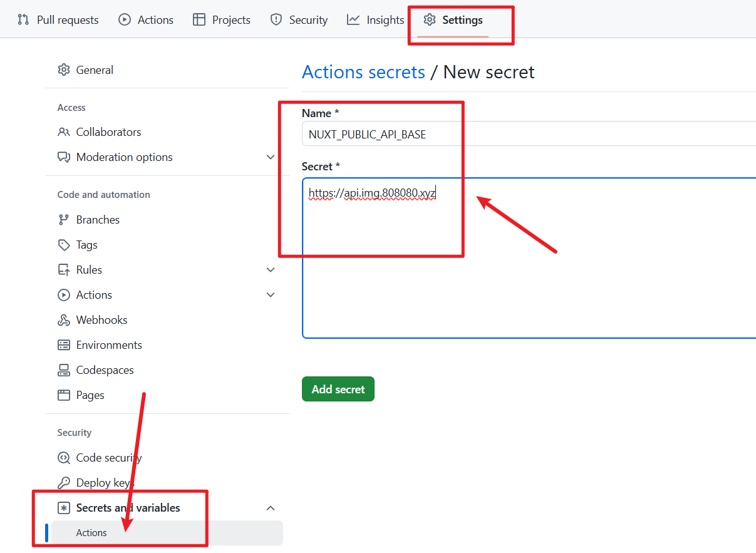Open the Settings tab
Image resolution: width=756 pixels, height=553 pixels.
(x=453, y=20)
